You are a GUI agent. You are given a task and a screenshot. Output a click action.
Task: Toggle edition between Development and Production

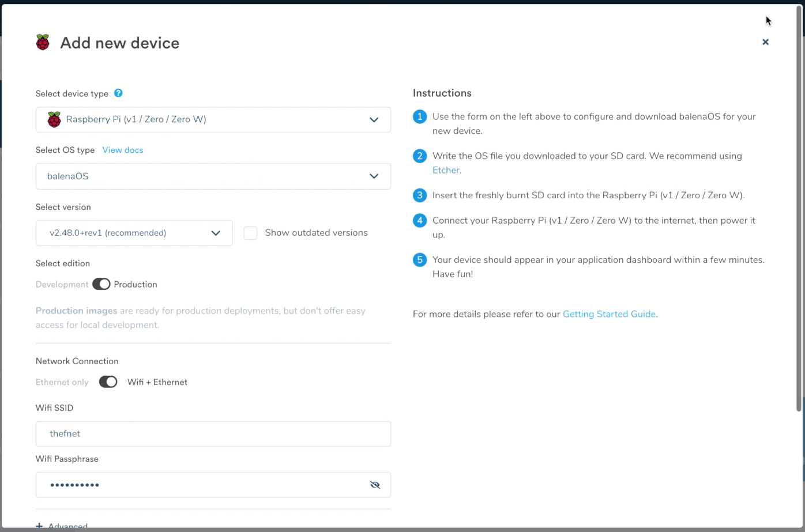pos(101,284)
